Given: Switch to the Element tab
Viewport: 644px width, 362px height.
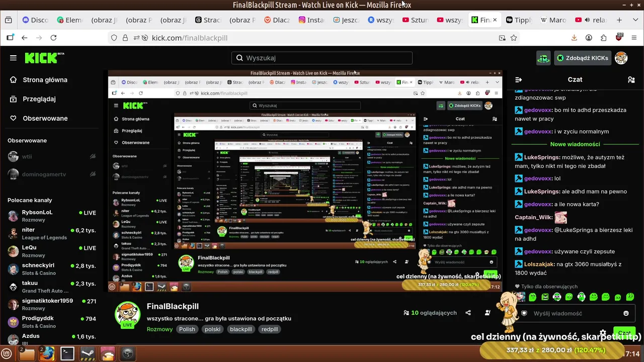Looking at the screenshot, I should pos(69,20).
